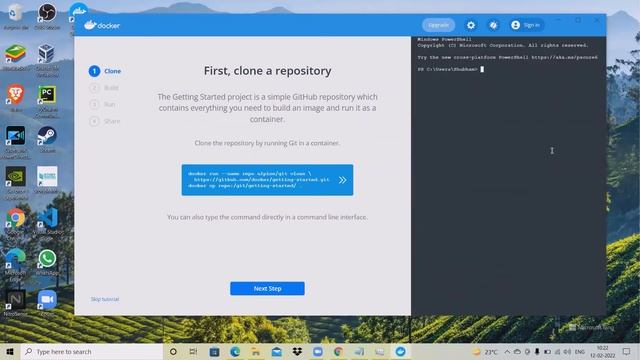
Task: Click the Skip tutorial link
Action: (x=105, y=299)
